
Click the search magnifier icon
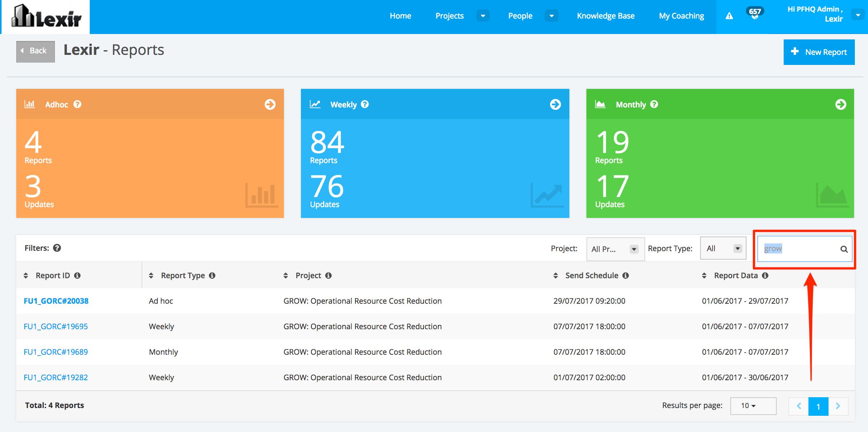(844, 249)
